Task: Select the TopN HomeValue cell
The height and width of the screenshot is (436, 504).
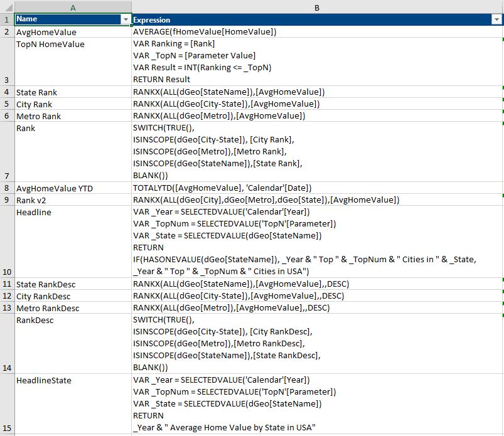Action: tap(72, 61)
